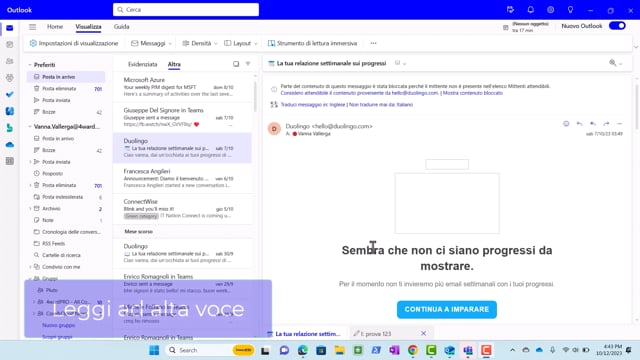The height and width of the screenshot is (360, 640).
Task: Select the Altra inbox tab
Action: pyautogui.click(x=174, y=64)
